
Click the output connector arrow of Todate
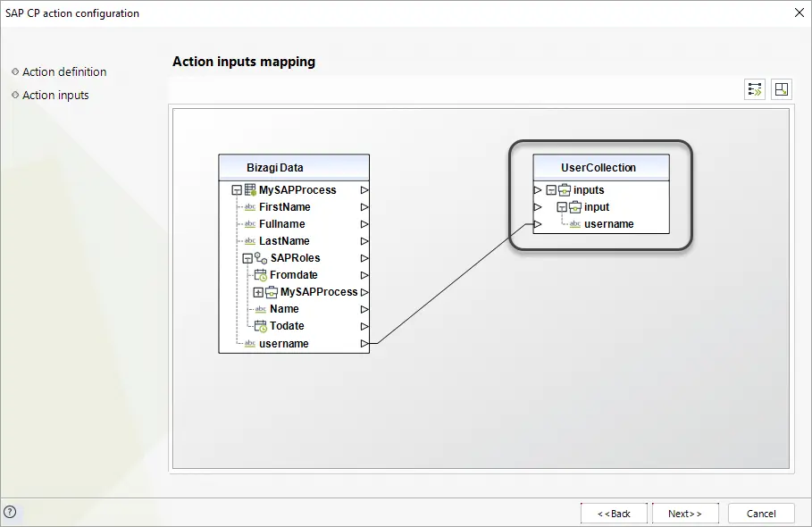(x=364, y=327)
